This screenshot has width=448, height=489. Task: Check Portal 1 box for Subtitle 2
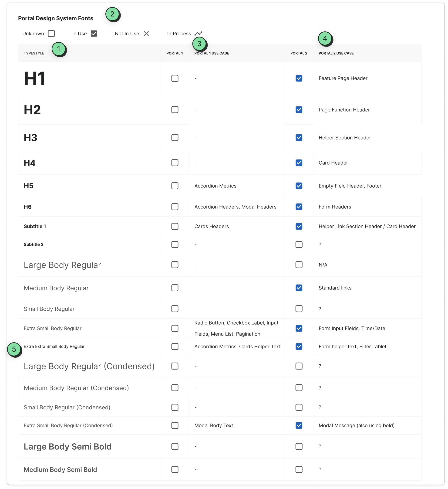tap(175, 244)
